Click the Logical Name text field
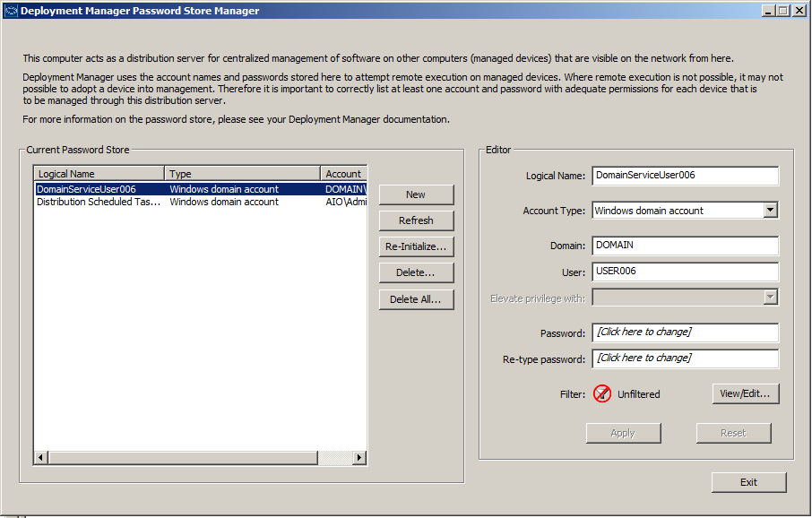The height and width of the screenshot is (518, 812). (x=685, y=176)
